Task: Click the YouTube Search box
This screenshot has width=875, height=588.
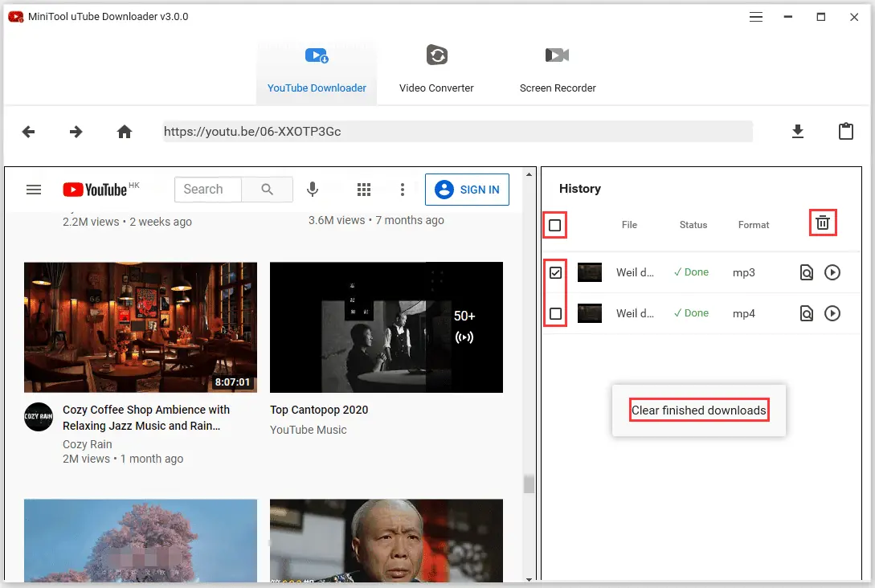Action: [208, 189]
